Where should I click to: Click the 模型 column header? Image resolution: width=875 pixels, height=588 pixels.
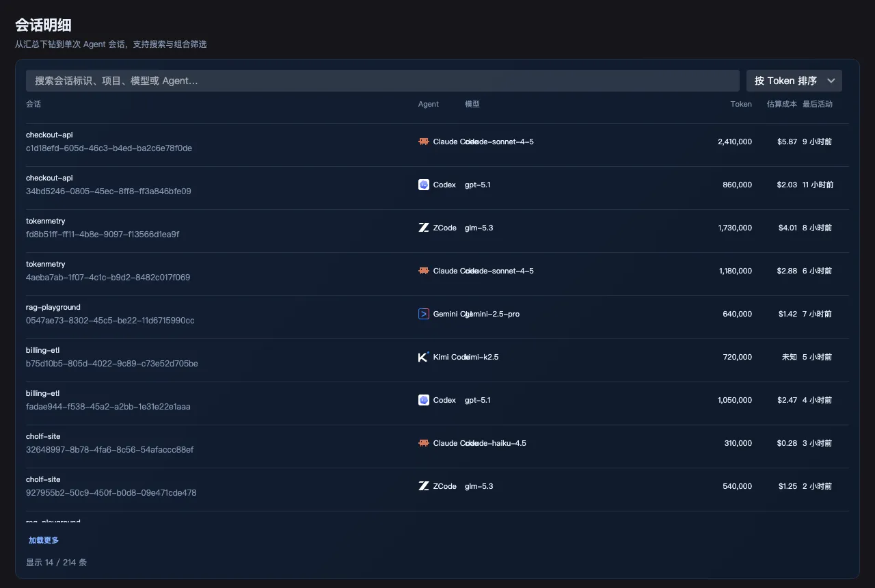click(x=472, y=104)
